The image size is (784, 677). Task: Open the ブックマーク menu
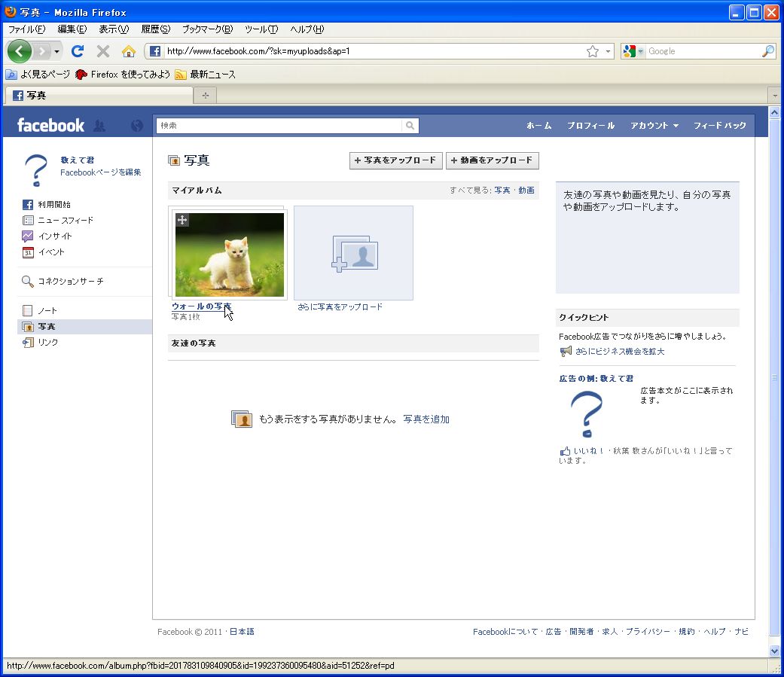(x=208, y=29)
